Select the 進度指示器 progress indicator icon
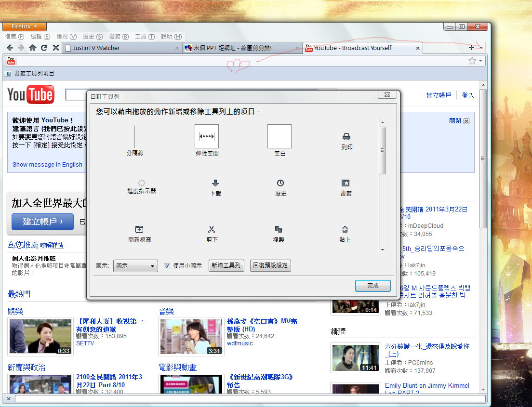This screenshot has height=407, width=532. 142,183
